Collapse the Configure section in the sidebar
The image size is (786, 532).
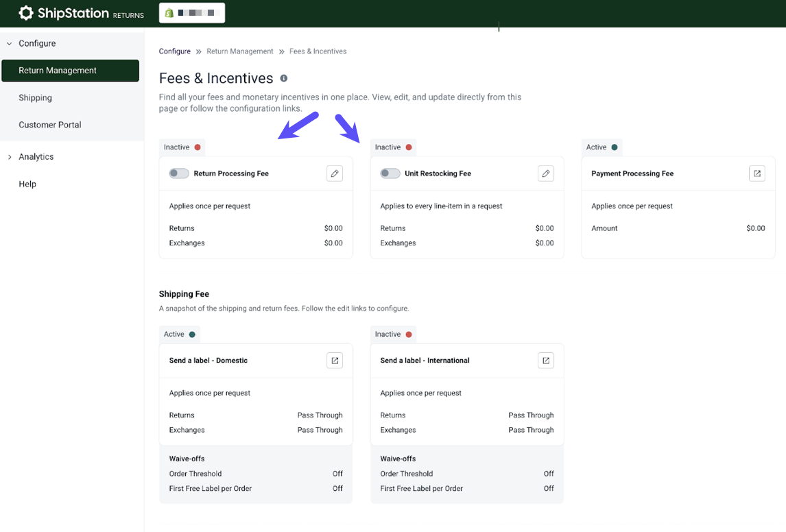(9, 43)
